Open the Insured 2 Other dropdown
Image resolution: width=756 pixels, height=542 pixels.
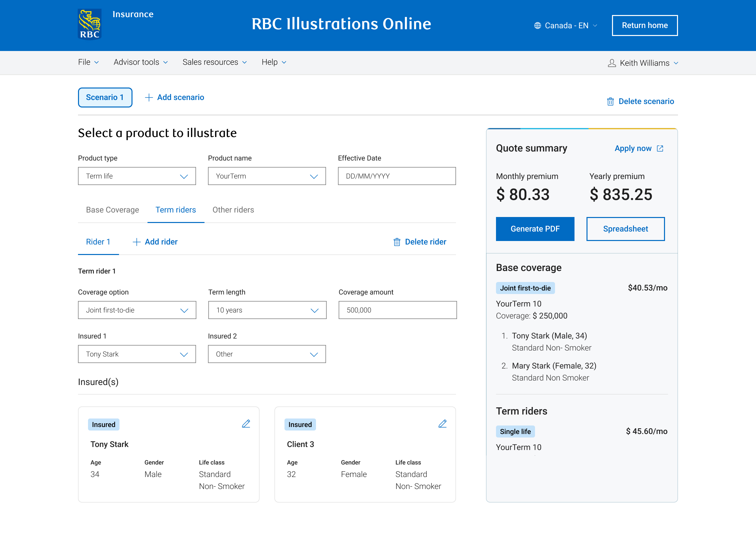(267, 354)
